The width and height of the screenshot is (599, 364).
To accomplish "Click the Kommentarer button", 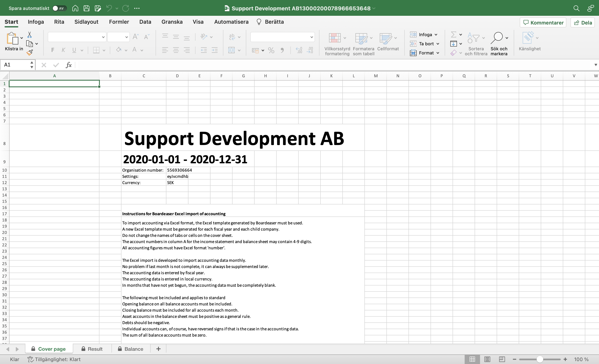I will [x=543, y=23].
